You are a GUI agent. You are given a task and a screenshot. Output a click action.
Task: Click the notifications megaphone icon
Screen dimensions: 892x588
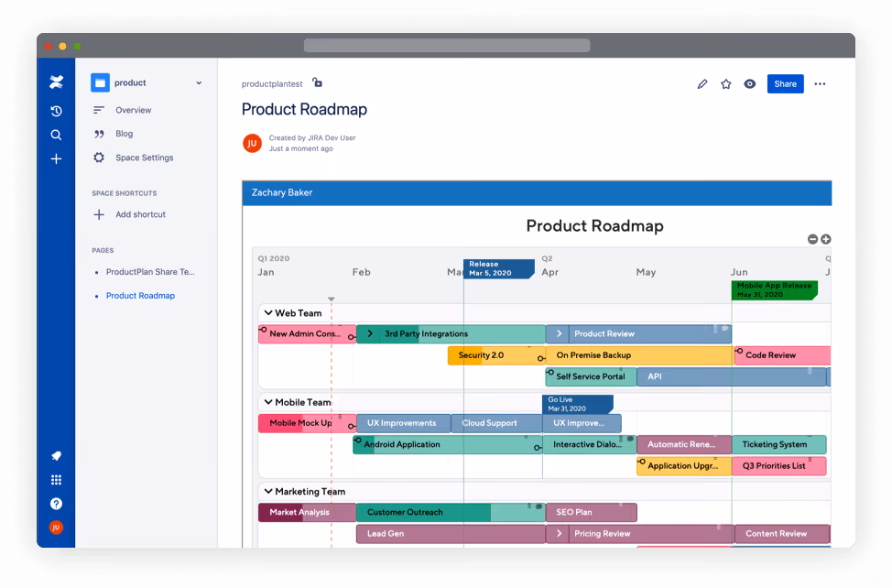(x=56, y=455)
